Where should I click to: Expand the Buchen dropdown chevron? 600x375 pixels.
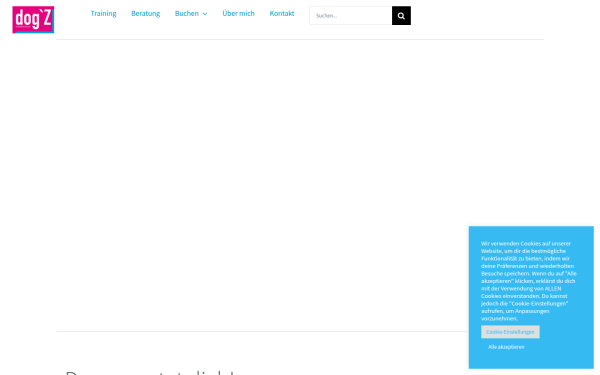pyautogui.click(x=205, y=14)
